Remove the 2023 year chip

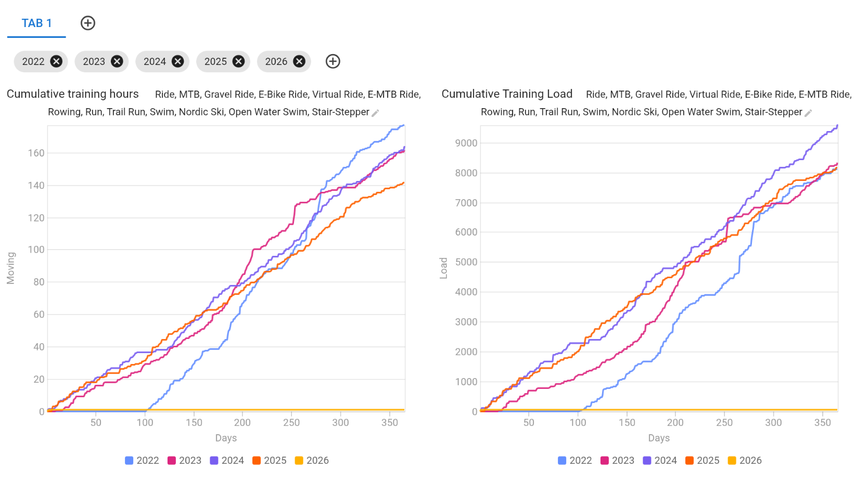(117, 61)
